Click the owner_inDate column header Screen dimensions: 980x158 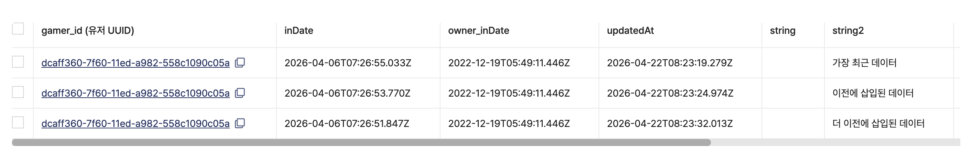[478, 31]
